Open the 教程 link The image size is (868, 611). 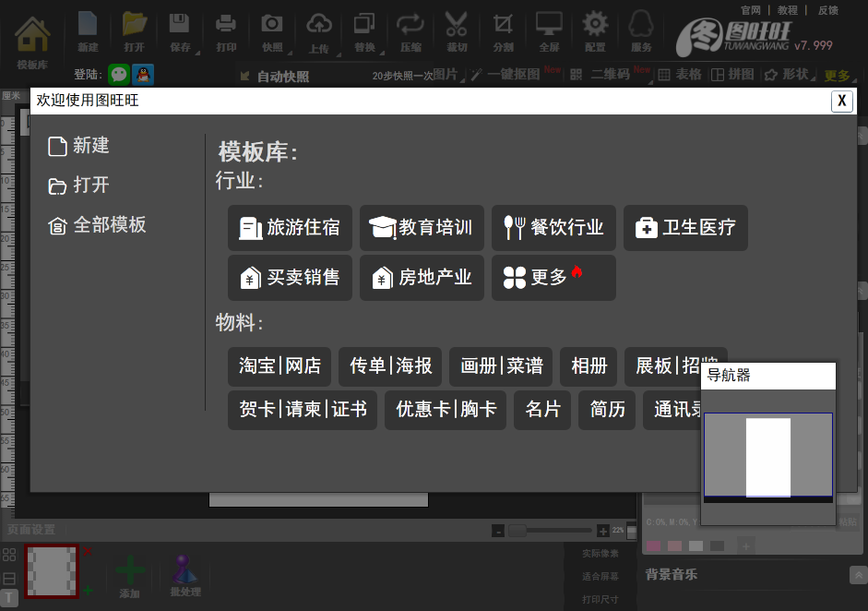(x=787, y=10)
